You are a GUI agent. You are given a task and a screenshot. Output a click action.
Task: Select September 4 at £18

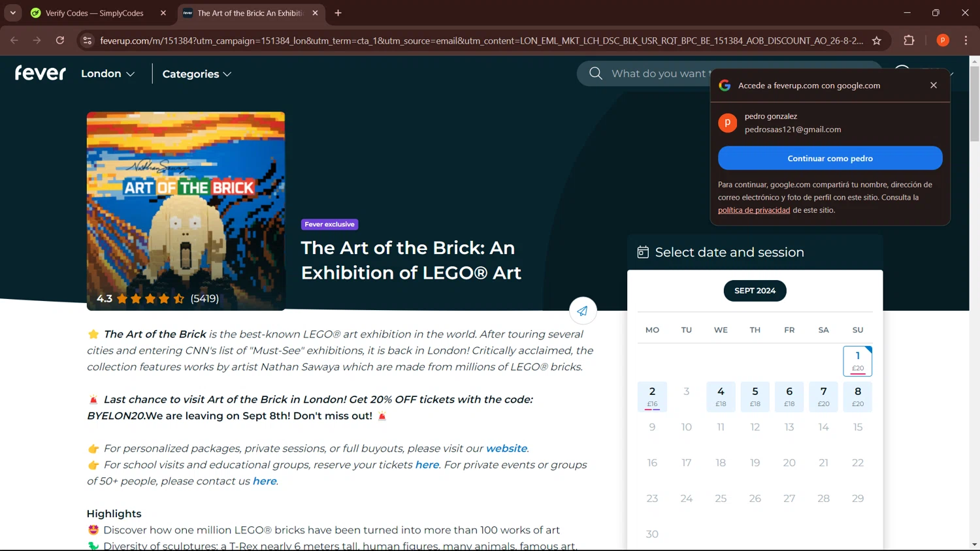[x=721, y=396]
